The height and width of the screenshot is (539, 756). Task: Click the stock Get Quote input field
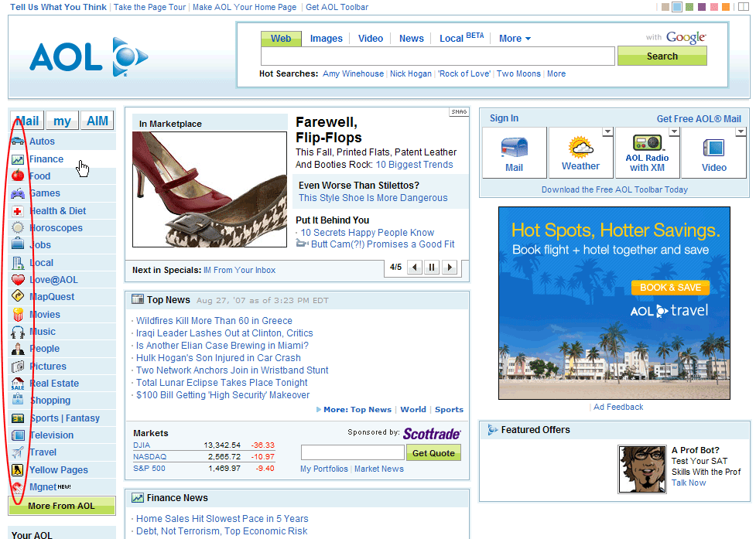(x=352, y=453)
